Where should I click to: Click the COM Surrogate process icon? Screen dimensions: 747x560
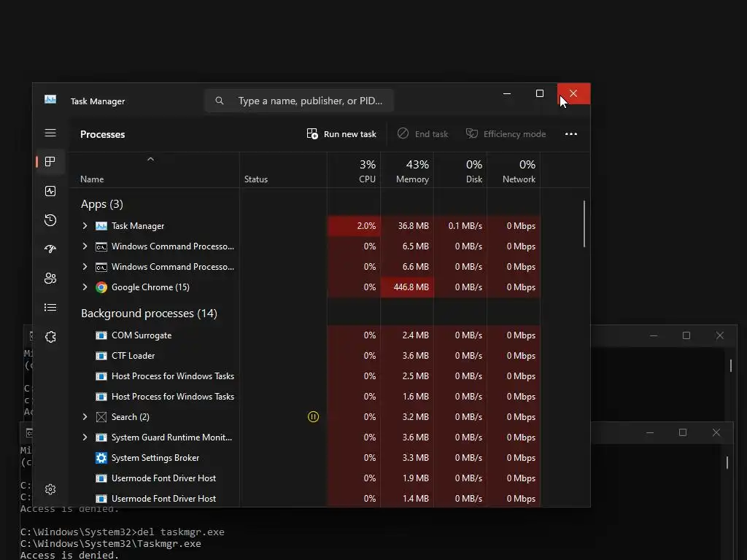(101, 335)
